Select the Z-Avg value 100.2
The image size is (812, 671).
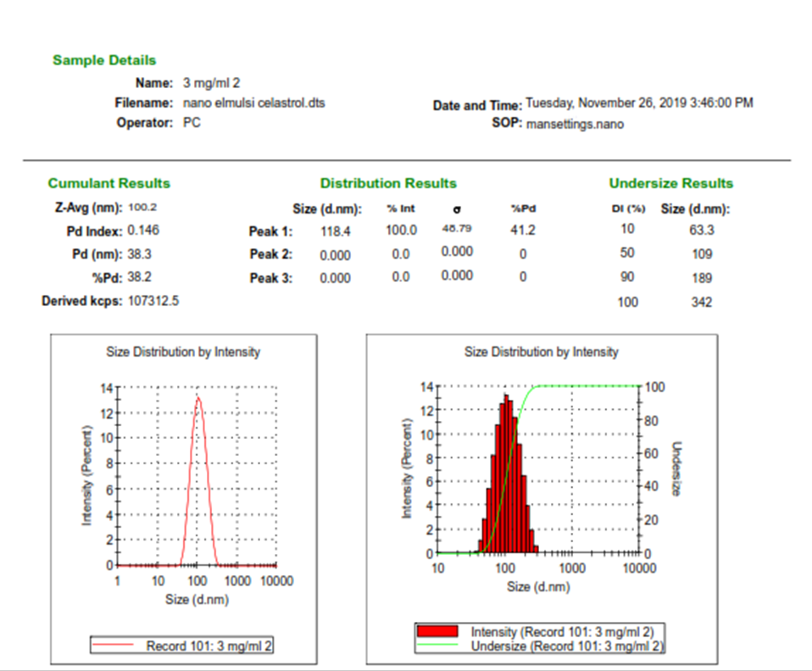[143, 207]
